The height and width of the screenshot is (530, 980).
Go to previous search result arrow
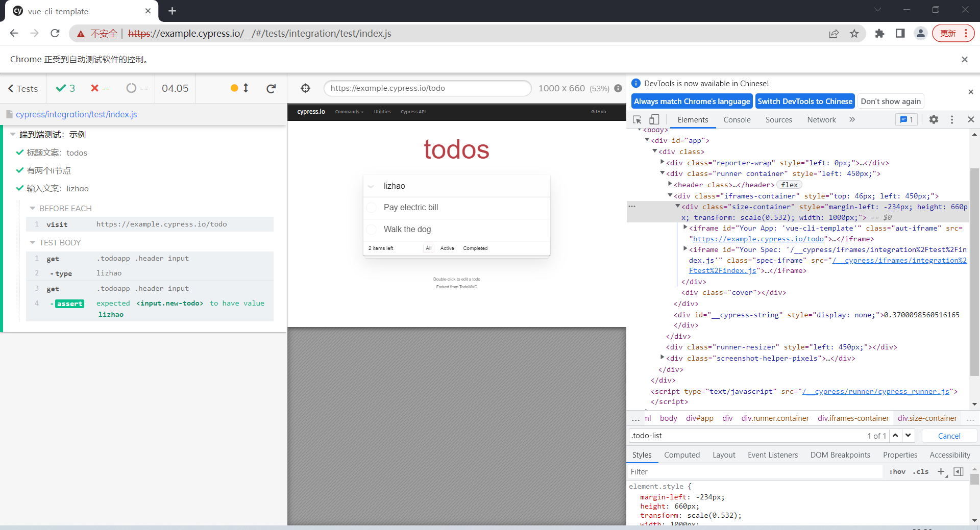coord(895,436)
